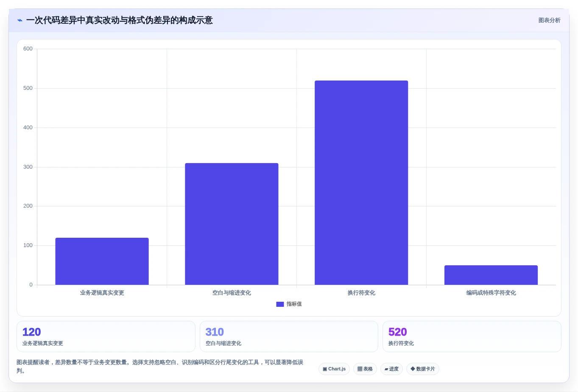The height and width of the screenshot is (392, 578).
Task: Click the Chart.js tag chip
Action: pos(334,369)
